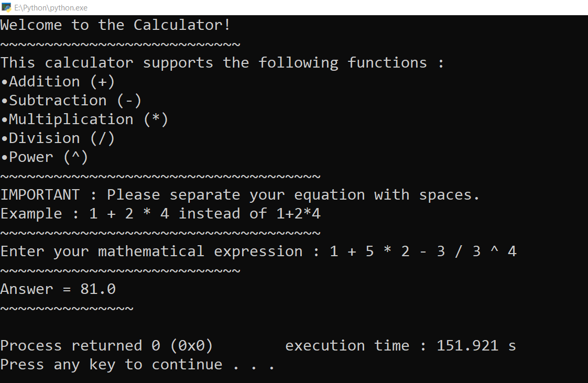Screen dimensions: 588x383
Task: Click the bullet point before Division
Action: (4, 138)
